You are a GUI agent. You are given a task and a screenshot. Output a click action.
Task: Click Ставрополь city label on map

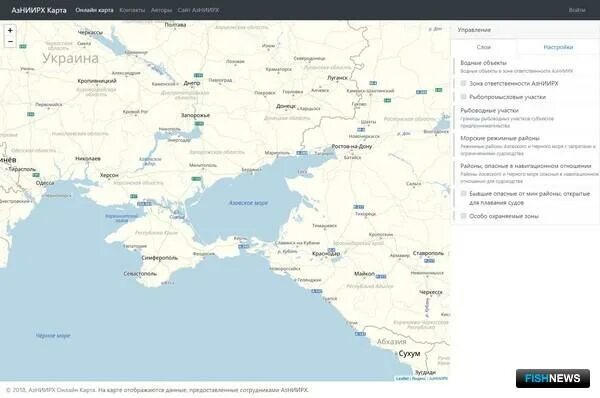click(428, 253)
